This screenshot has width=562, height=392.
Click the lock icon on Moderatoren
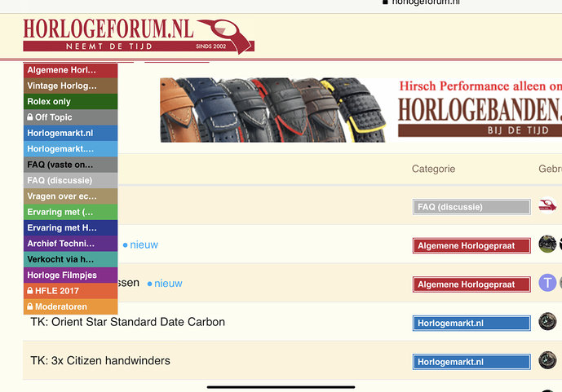tap(30, 306)
